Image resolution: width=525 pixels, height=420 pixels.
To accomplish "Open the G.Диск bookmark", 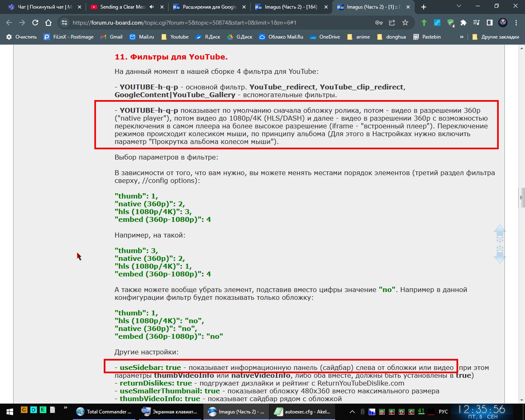I will (x=240, y=37).
